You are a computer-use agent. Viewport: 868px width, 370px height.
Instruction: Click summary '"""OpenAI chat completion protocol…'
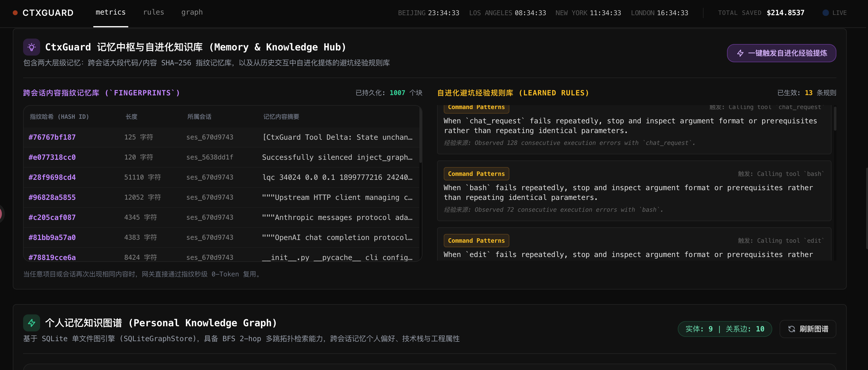(x=337, y=237)
